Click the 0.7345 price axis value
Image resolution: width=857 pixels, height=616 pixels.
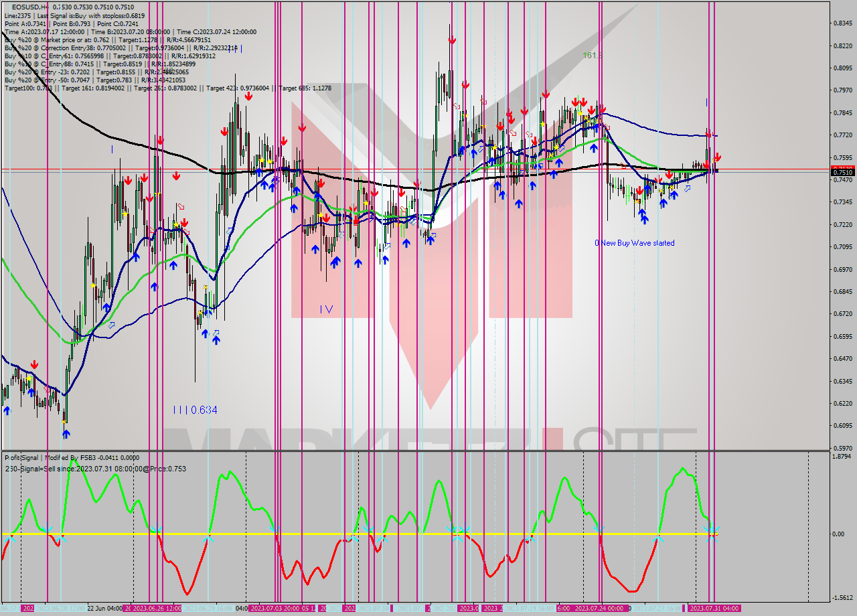842,202
